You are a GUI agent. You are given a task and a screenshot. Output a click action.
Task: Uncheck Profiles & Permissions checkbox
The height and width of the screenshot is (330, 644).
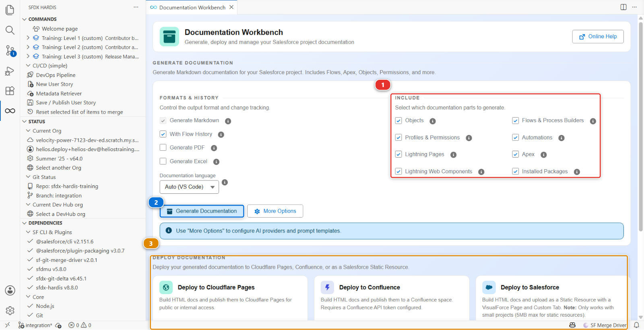tap(398, 137)
